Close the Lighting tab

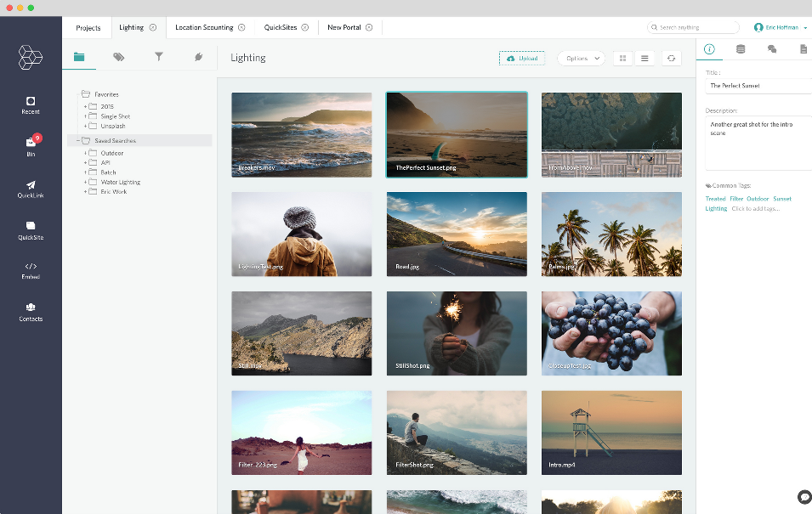(x=153, y=27)
